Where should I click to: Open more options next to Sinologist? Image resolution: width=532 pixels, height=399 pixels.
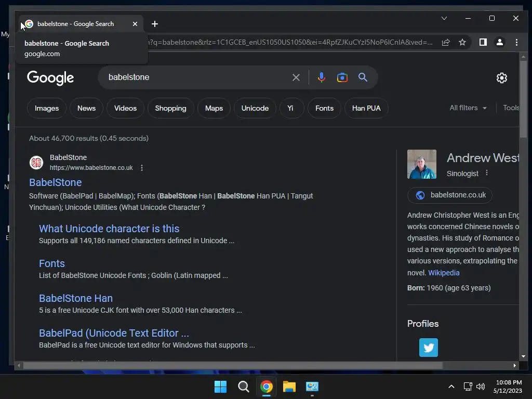click(x=486, y=172)
